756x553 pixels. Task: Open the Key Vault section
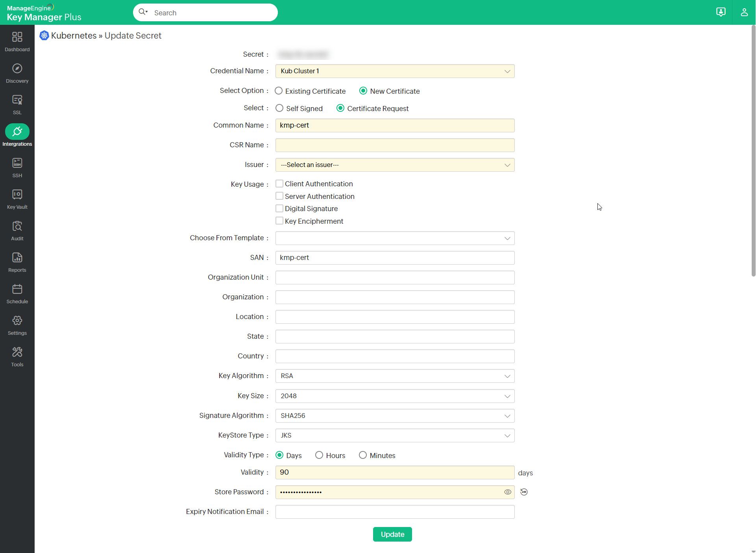pos(17,199)
